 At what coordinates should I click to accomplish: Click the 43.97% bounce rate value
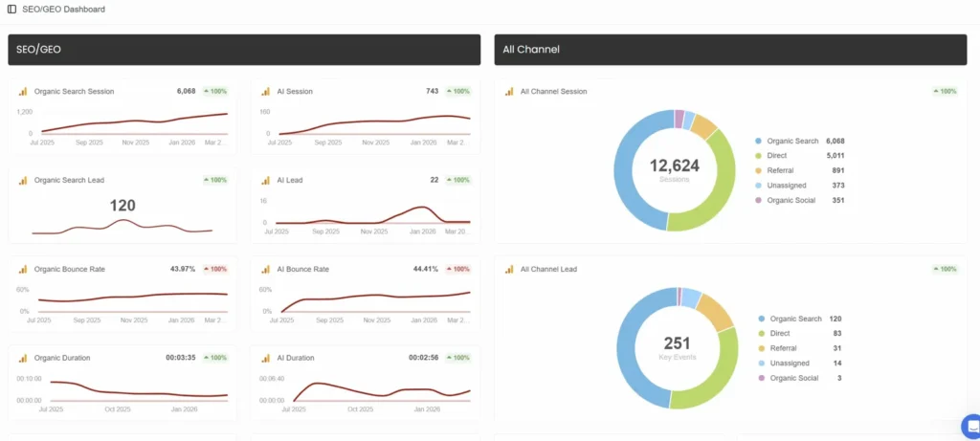[x=183, y=269]
